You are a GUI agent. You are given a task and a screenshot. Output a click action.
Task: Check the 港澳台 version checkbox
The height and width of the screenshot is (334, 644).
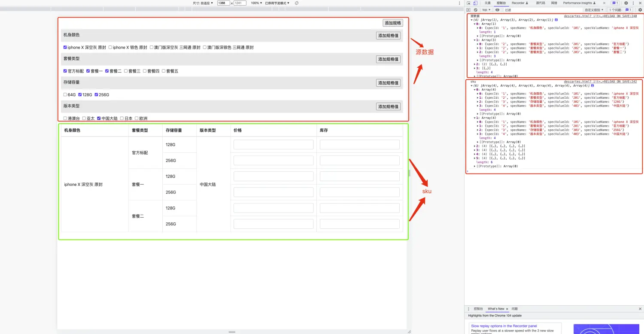pos(65,118)
